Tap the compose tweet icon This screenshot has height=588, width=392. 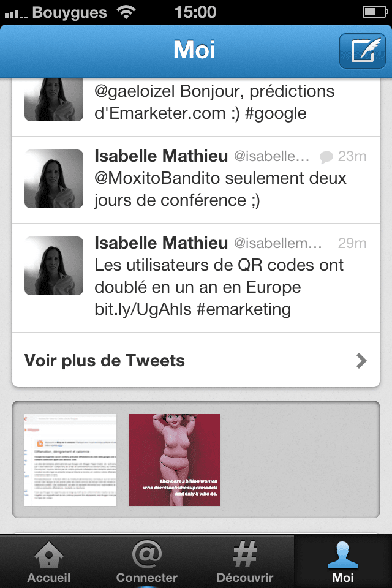pyautogui.click(x=363, y=51)
